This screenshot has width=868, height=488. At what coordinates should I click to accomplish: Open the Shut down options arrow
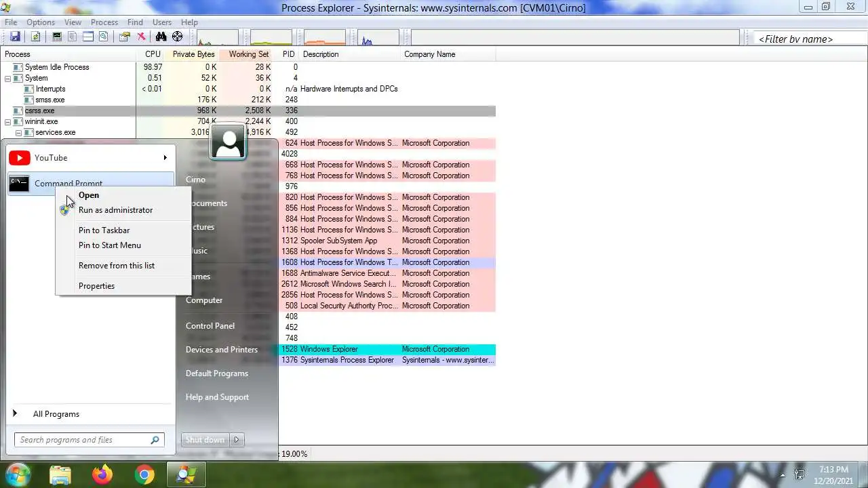[x=237, y=440]
